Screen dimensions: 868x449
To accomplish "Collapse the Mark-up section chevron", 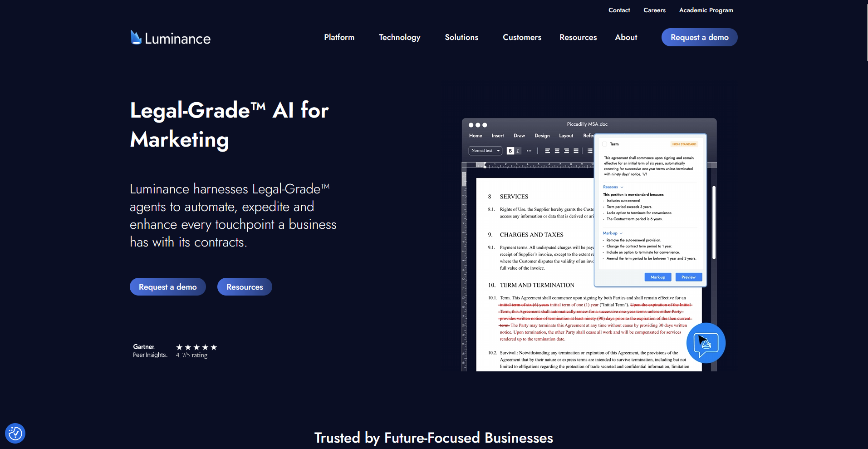I will pyautogui.click(x=621, y=233).
